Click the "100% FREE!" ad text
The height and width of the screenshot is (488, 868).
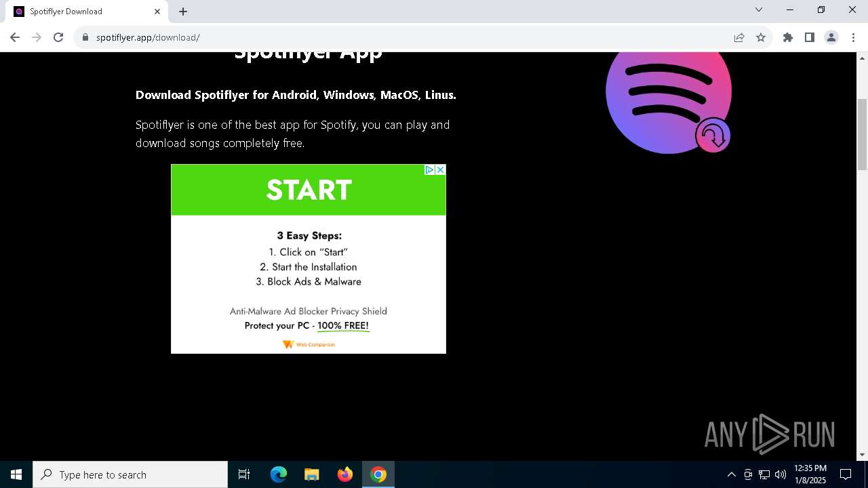click(x=343, y=326)
